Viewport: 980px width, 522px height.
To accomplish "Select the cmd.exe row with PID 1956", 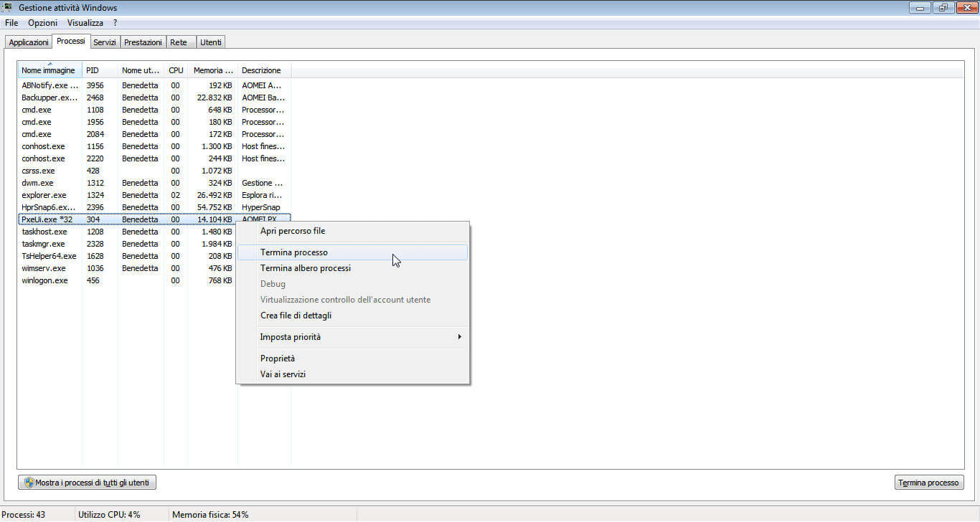I will [154, 122].
